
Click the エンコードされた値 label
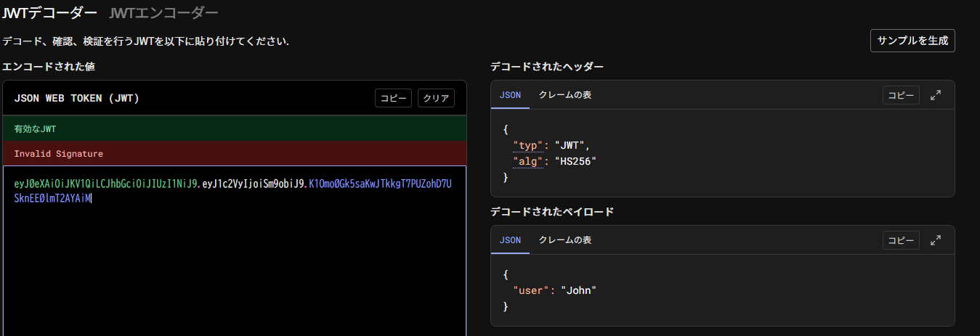pyautogui.click(x=49, y=66)
